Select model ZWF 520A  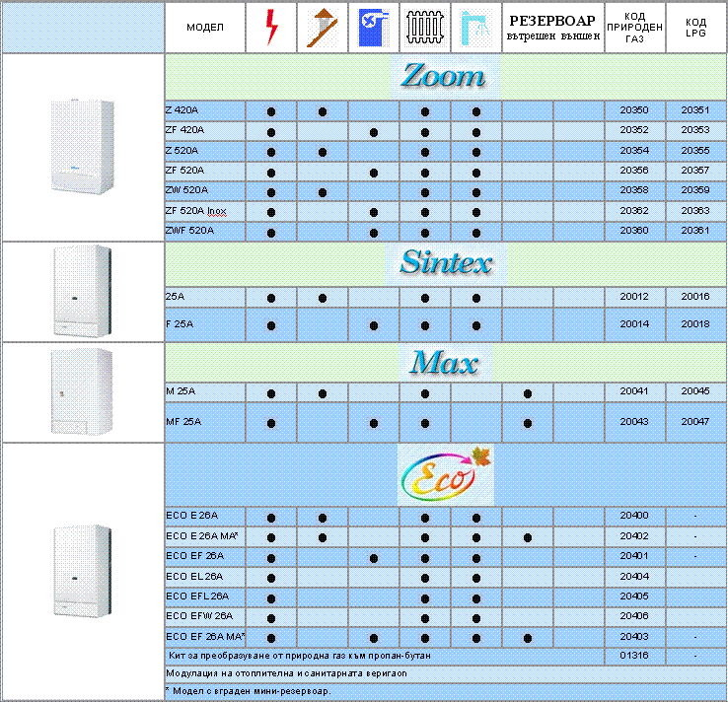click(x=189, y=231)
